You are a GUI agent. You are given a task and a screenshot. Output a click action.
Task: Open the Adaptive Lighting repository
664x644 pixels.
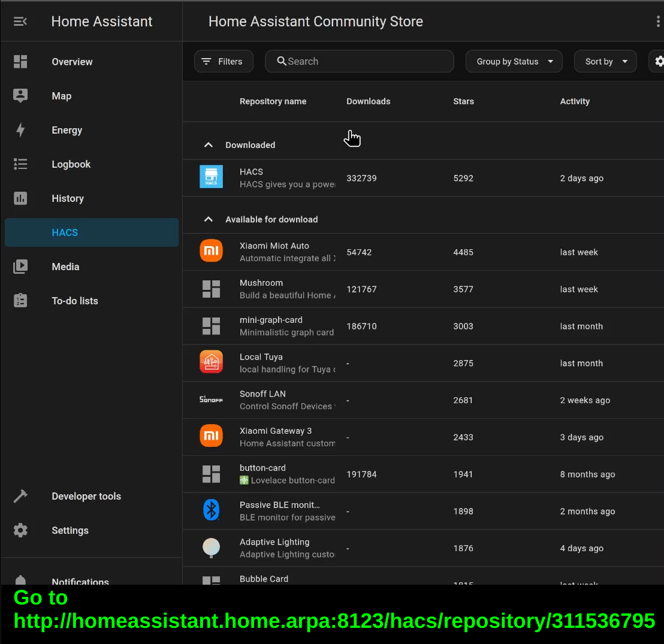pos(424,548)
